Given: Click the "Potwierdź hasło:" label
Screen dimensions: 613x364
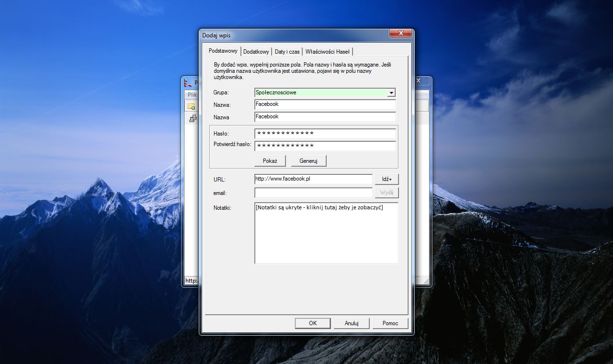Looking at the screenshot, I should click(x=232, y=144).
